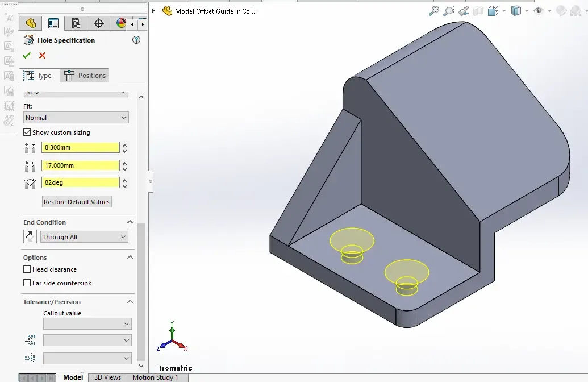Image resolution: width=588 pixels, height=382 pixels.
Task: Open the Fit dropdown showing Normal
Action: (x=76, y=118)
